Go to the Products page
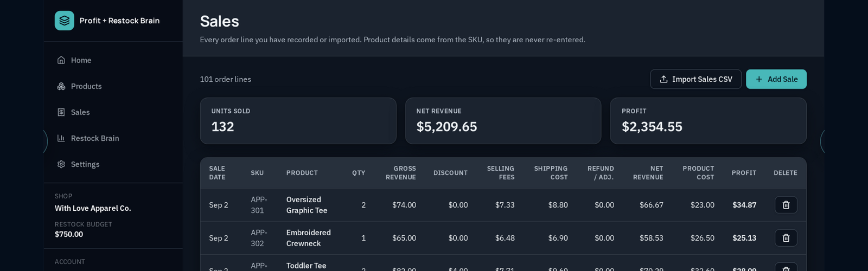Image resolution: width=868 pixels, height=271 pixels. 86,86
